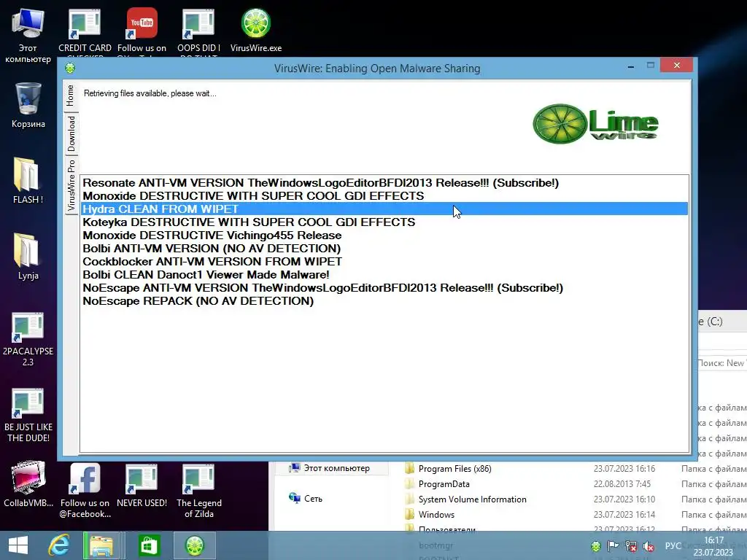The width and height of the screenshot is (747, 560).
Task: Click the Explorer search box Поиск: New
Action: click(721, 363)
